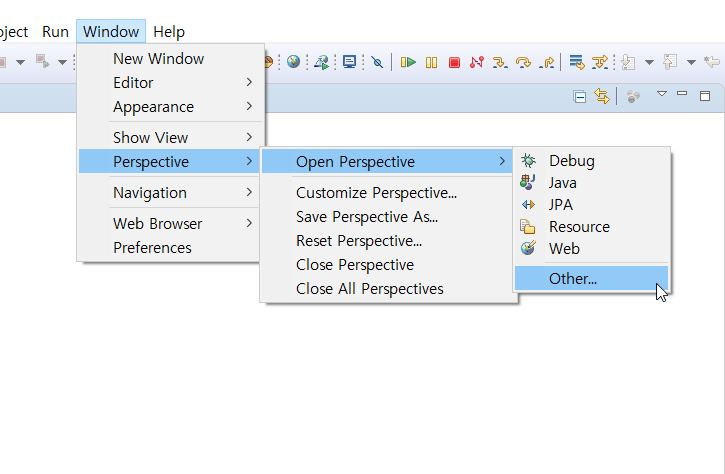
Task: Open the Previous Annotation dropdown arrow
Action: 691,62
